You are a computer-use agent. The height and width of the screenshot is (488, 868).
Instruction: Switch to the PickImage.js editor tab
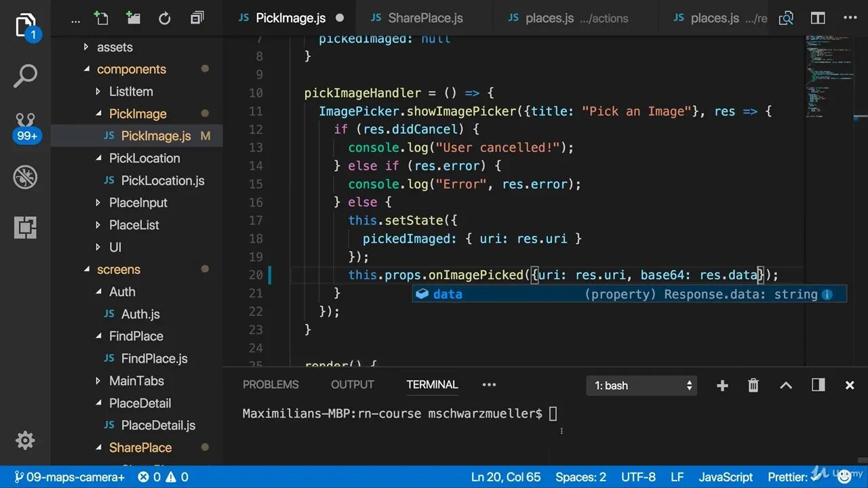[x=290, y=18]
